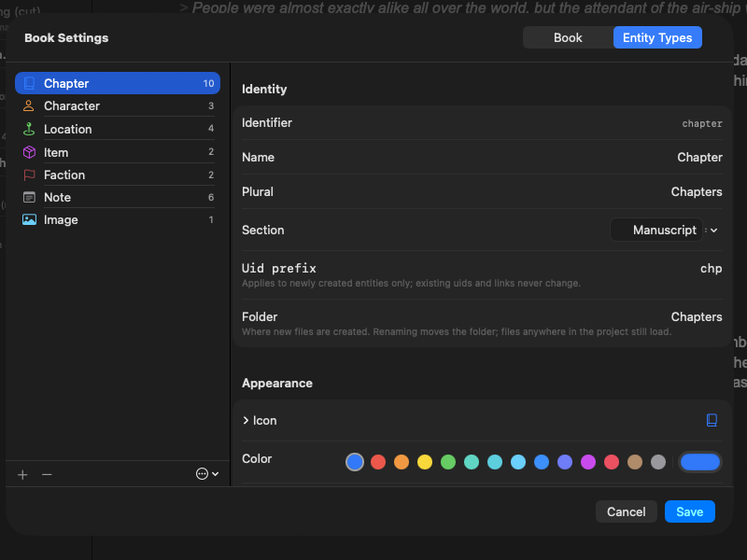Screen dimensions: 747x560
Task: Select the Faction entity type row
Action: coord(118,175)
